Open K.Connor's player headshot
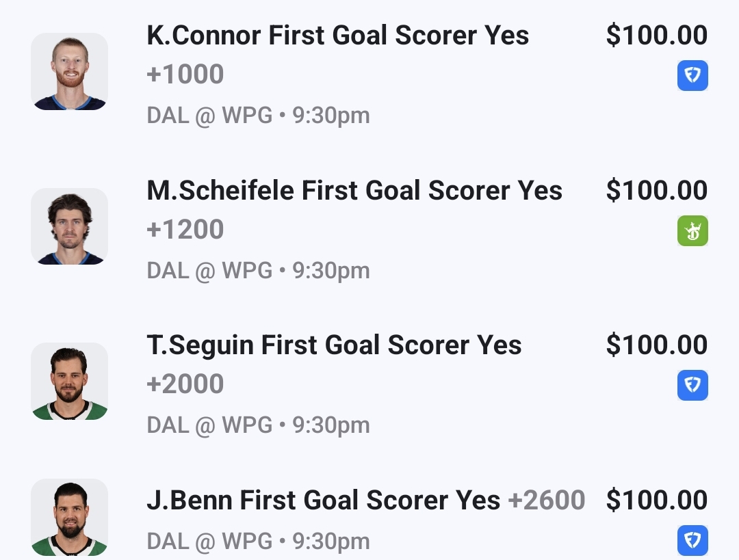This screenshot has height=560, width=739. coord(69,71)
